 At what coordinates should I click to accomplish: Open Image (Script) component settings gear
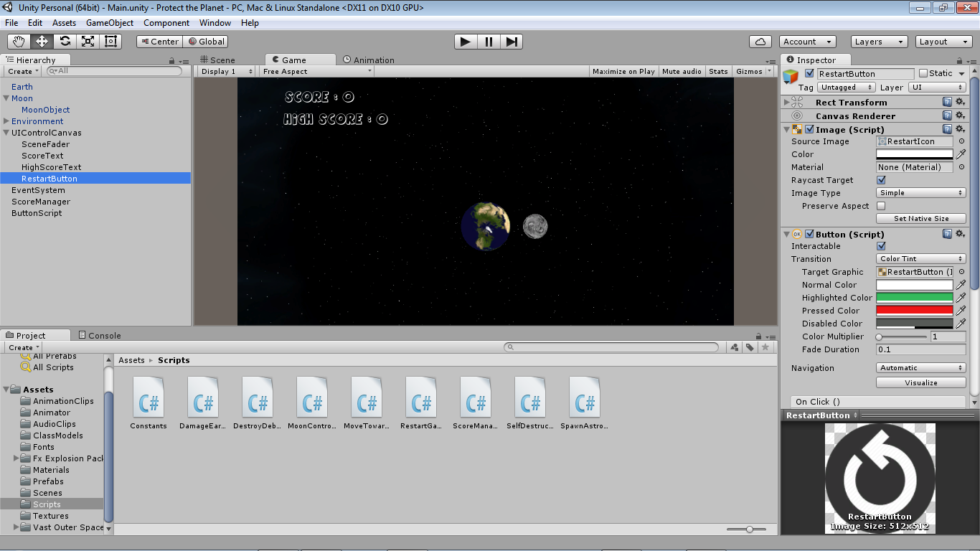[x=960, y=129]
